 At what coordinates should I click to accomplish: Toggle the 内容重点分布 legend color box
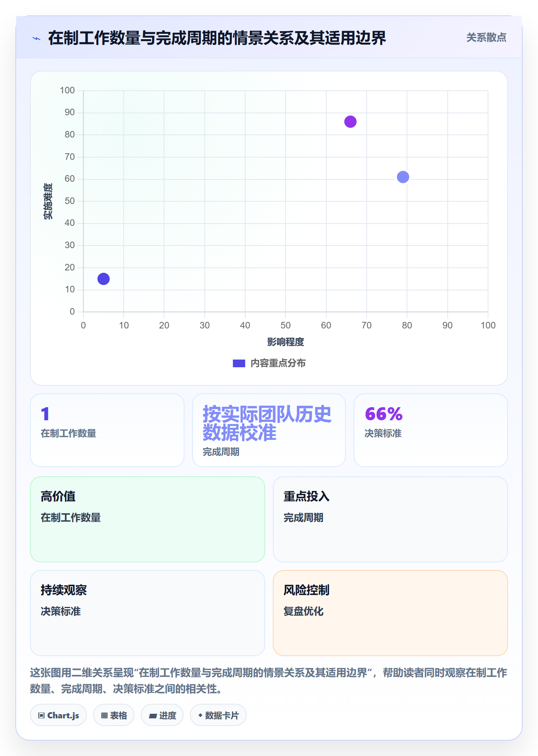[x=239, y=363]
